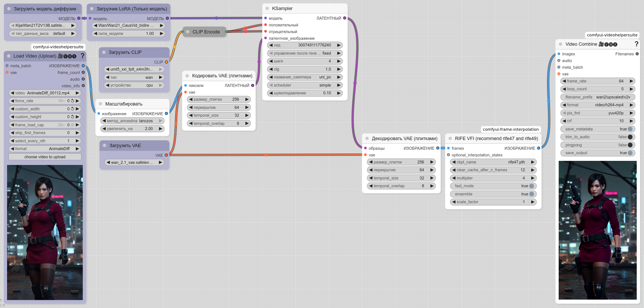The image size is (644, 308).
Task: Open KijaiWan21T2V13B diffusion model selector
Action: pyautogui.click(x=43, y=26)
